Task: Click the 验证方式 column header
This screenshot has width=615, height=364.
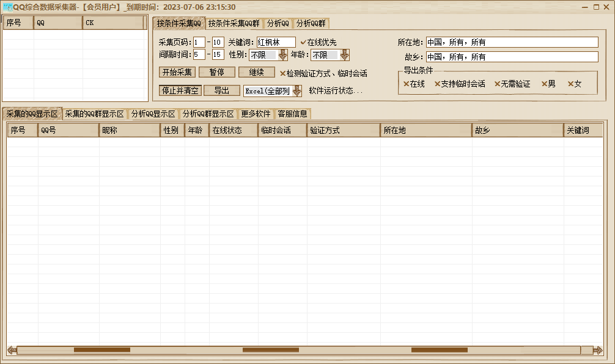Action: [344, 131]
